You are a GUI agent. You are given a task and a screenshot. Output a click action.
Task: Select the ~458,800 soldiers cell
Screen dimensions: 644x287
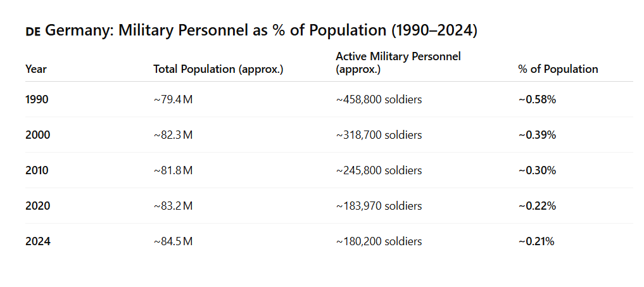click(x=379, y=99)
